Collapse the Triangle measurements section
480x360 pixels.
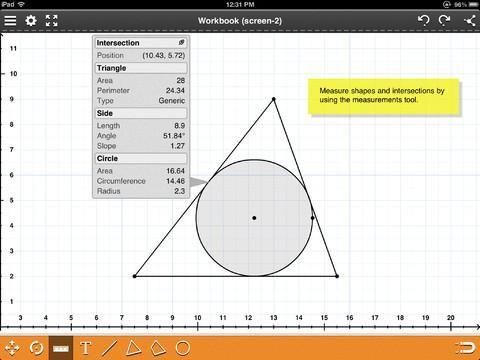[141, 68]
